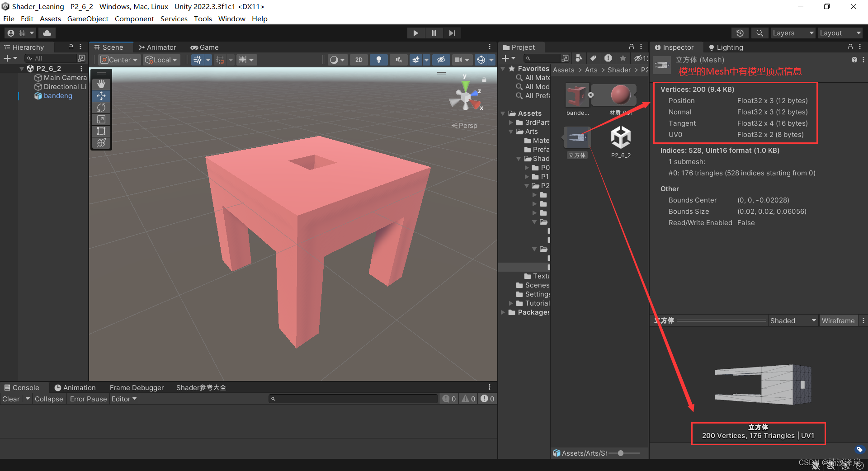868x471 pixels.
Task: Open the File menu
Action: (9, 19)
